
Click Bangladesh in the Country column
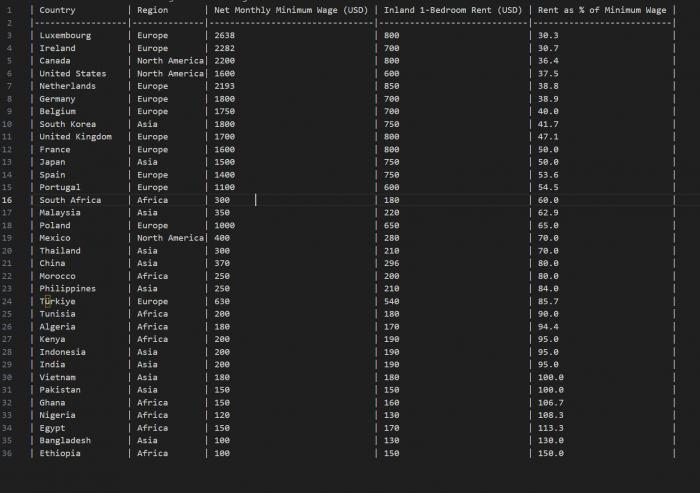pyautogui.click(x=65, y=440)
